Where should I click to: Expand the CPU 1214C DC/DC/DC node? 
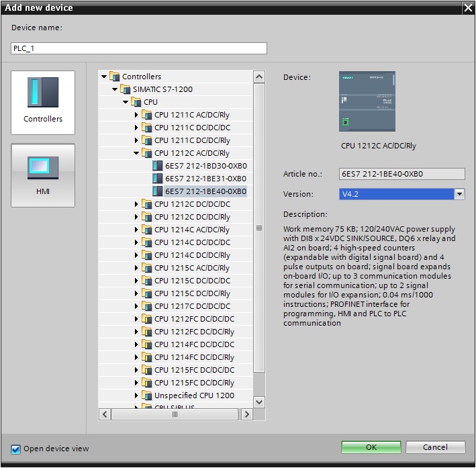point(136,242)
